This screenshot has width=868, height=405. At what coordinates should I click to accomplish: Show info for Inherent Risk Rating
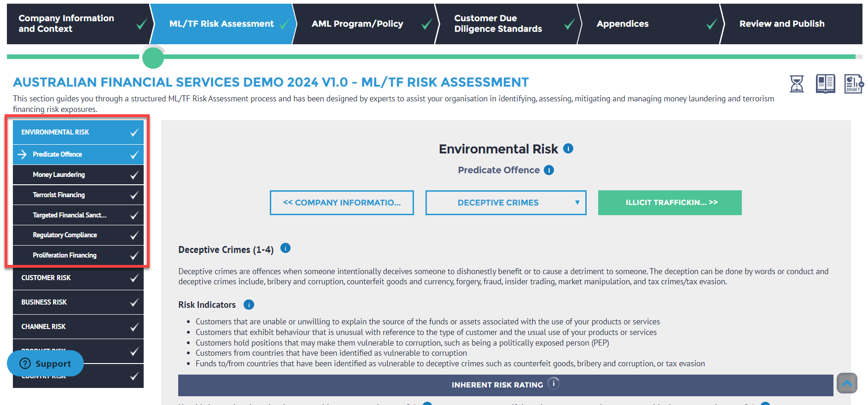pos(553,383)
